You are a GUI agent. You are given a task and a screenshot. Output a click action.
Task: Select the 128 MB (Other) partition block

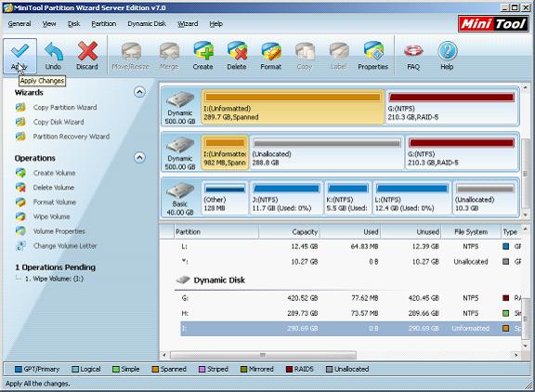click(225, 198)
